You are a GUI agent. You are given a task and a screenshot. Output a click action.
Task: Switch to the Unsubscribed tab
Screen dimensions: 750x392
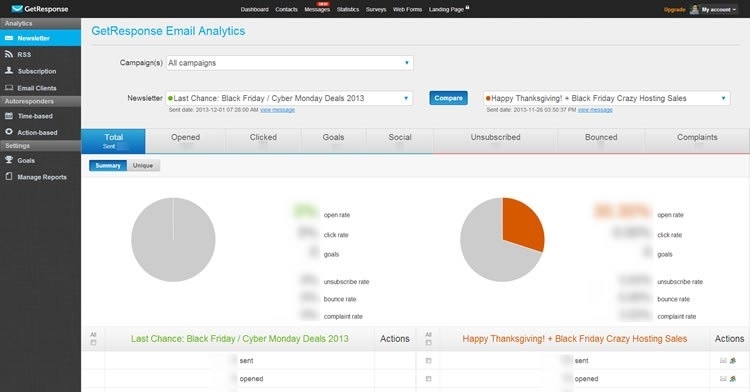tap(495, 141)
